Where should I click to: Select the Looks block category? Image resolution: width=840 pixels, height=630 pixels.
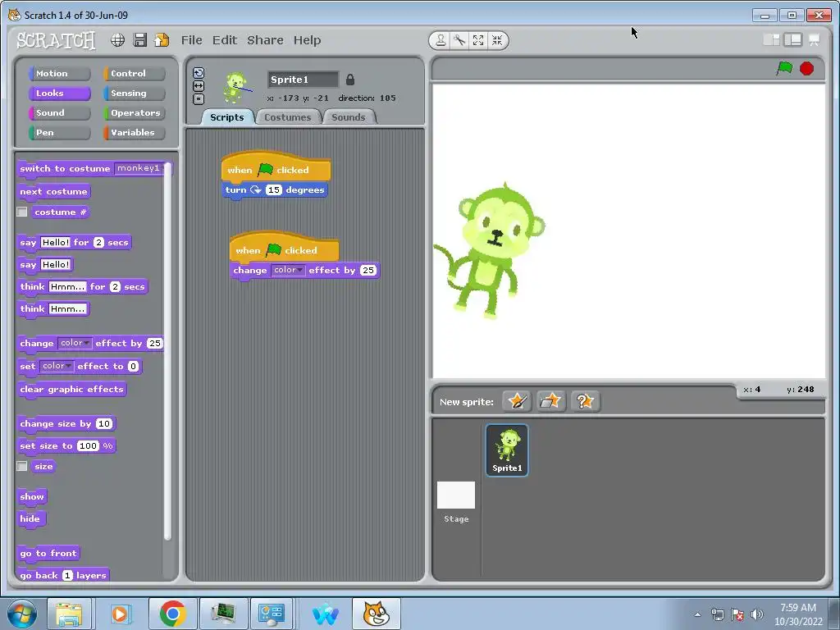coord(59,94)
